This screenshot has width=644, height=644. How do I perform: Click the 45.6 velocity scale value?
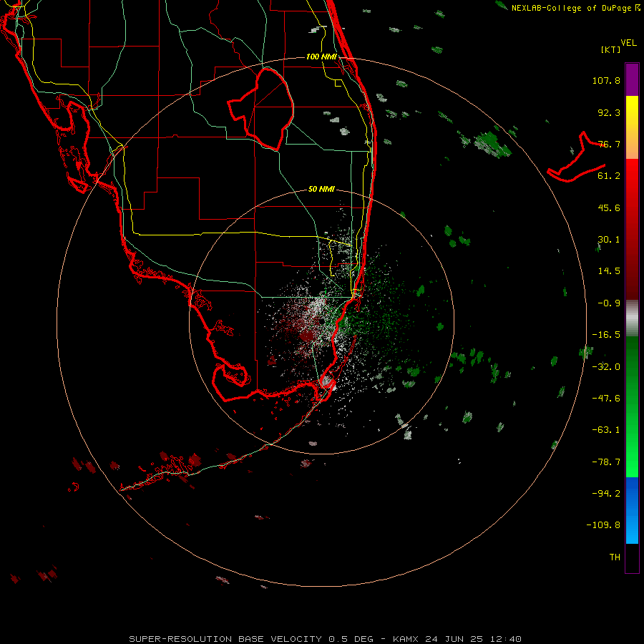tap(609, 208)
